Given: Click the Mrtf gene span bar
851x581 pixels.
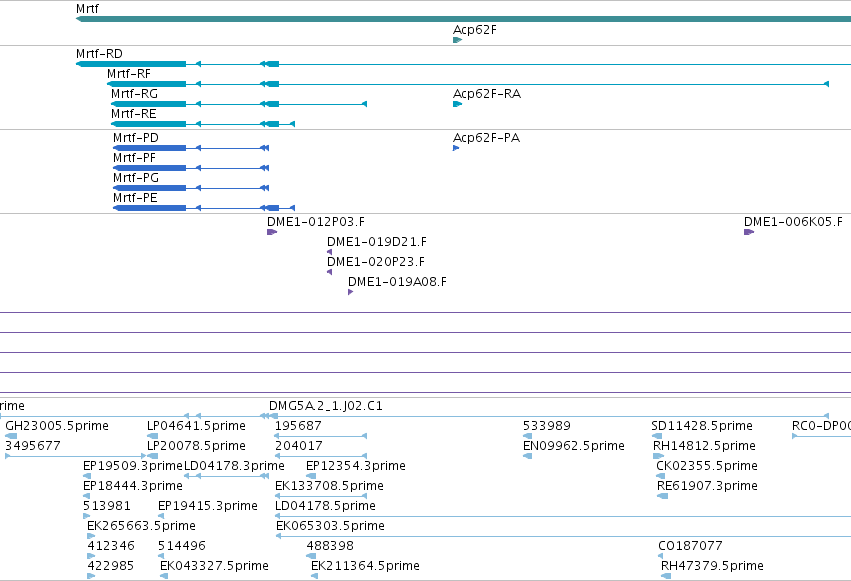Looking at the screenshot, I should [x=463, y=20].
